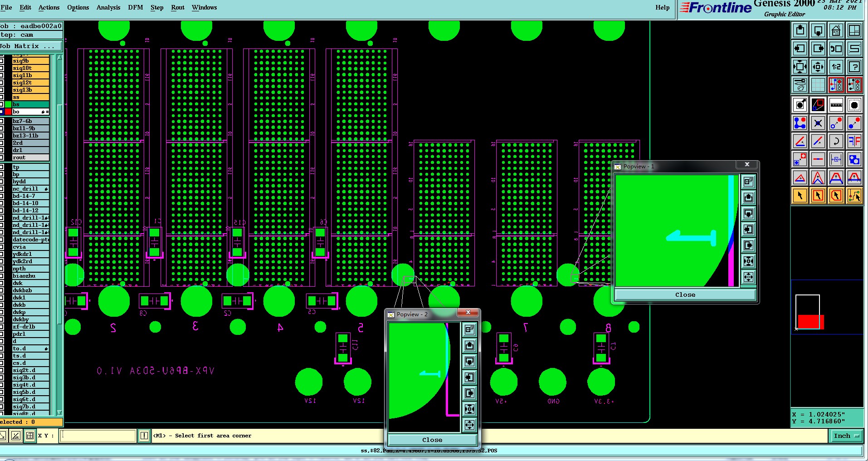This screenshot has height=461, width=868.
Task: Click the bz7-6b layer name
Action: click(30, 121)
